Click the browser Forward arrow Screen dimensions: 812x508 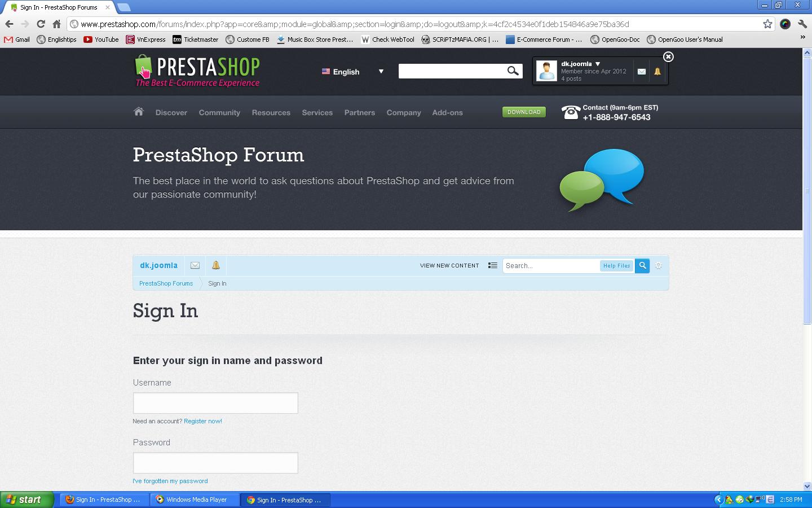pos(25,24)
